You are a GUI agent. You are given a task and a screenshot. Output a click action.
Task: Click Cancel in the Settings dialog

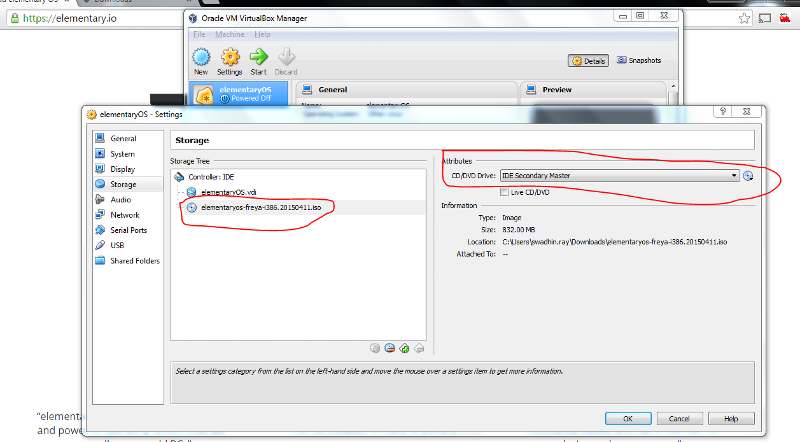(679, 419)
